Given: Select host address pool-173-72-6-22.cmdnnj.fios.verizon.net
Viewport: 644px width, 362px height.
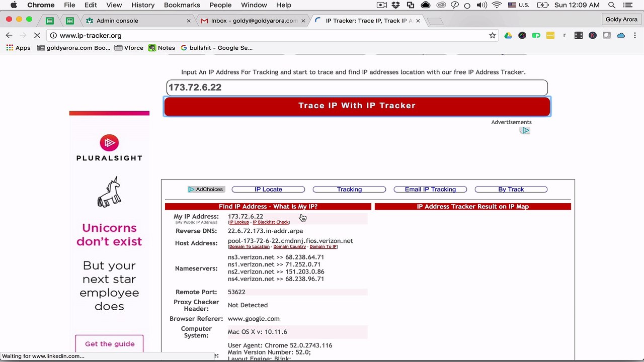Looking at the screenshot, I should pyautogui.click(x=290, y=241).
